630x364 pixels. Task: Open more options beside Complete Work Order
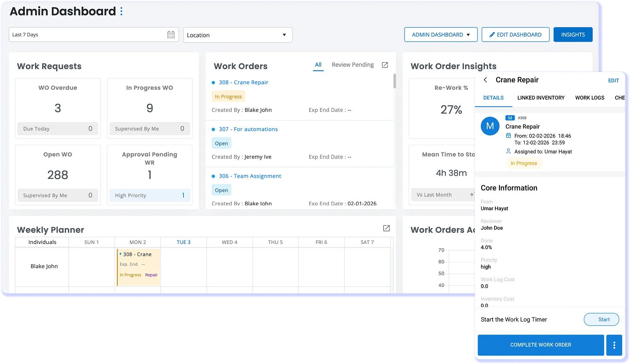click(614, 345)
